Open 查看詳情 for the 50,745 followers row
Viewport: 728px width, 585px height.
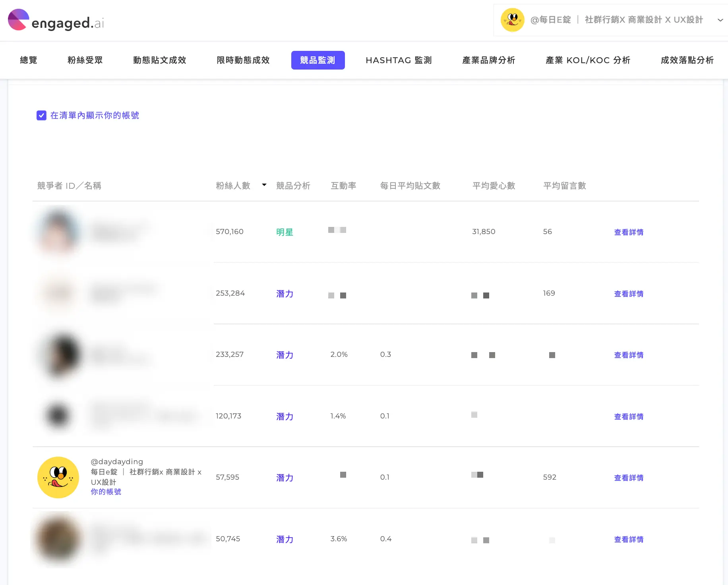pyautogui.click(x=629, y=539)
